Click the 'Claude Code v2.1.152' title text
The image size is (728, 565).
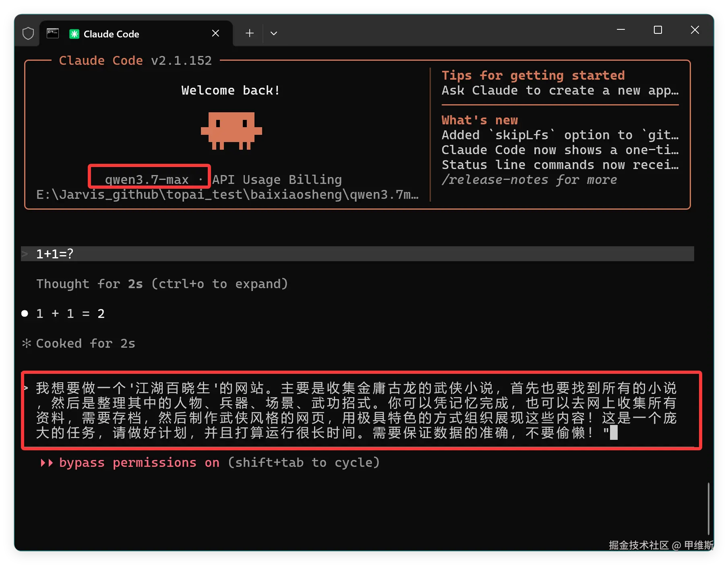pos(135,60)
